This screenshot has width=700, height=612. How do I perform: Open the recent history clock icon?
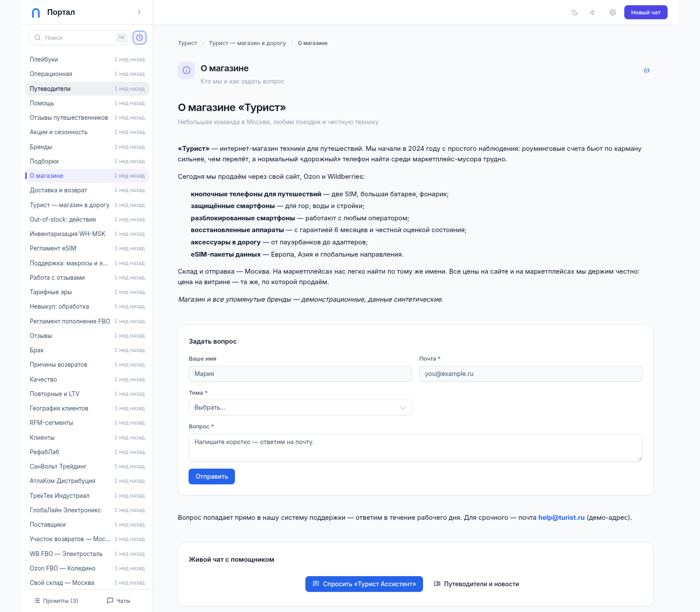coord(140,38)
